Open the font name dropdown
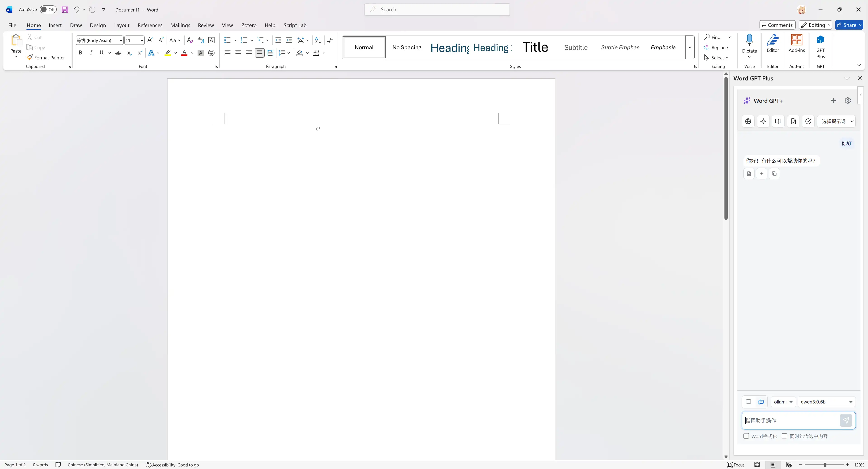 click(x=121, y=40)
